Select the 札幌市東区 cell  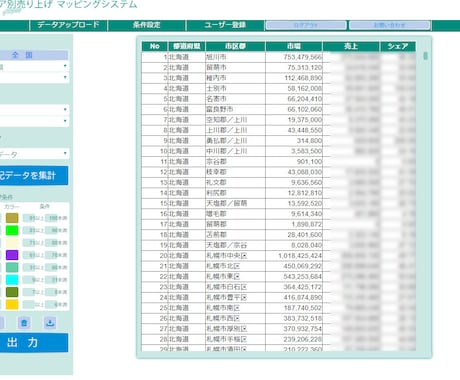pyautogui.click(x=235, y=276)
